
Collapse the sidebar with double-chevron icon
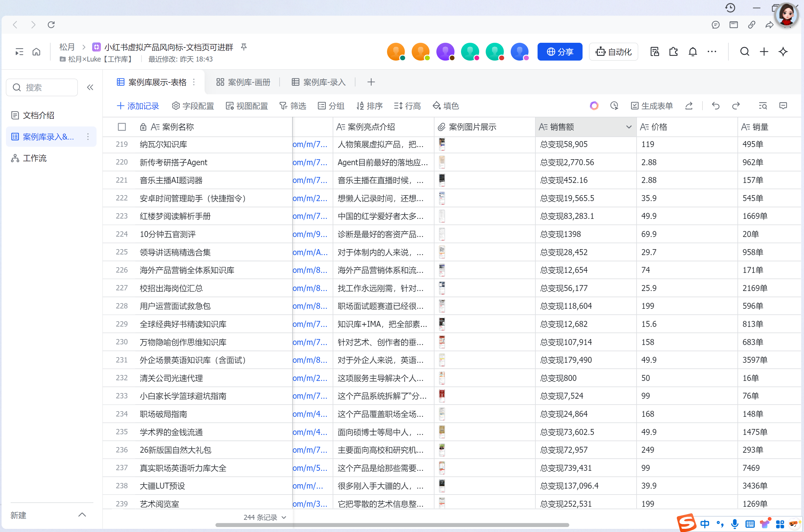coord(90,87)
